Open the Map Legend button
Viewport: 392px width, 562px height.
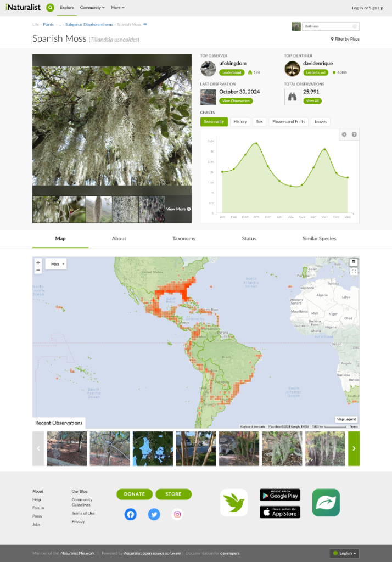point(346,419)
